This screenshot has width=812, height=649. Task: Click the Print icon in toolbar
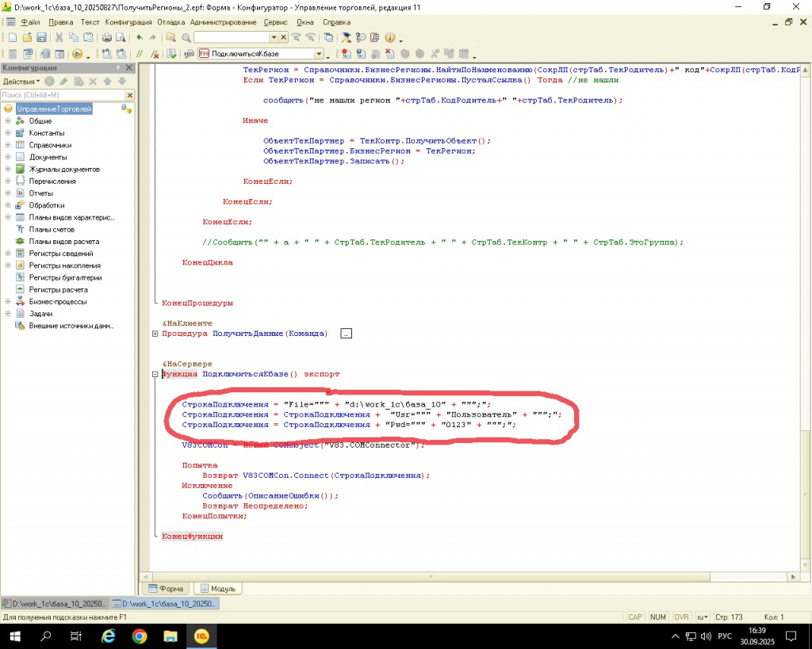pyautogui.click(x=107, y=38)
